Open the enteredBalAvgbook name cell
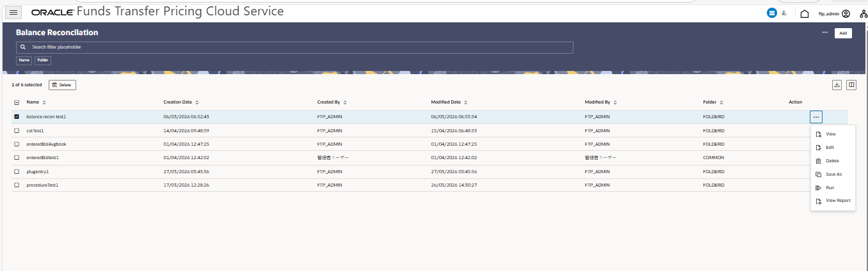The height and width of the screenshot is (271, 868). coord(46,144)
